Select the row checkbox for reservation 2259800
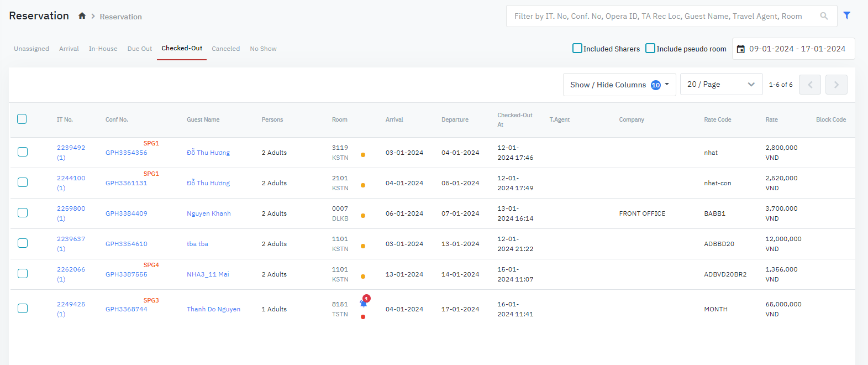The height and width of the screenshot is (365, 868). click(x=23, y=213)
